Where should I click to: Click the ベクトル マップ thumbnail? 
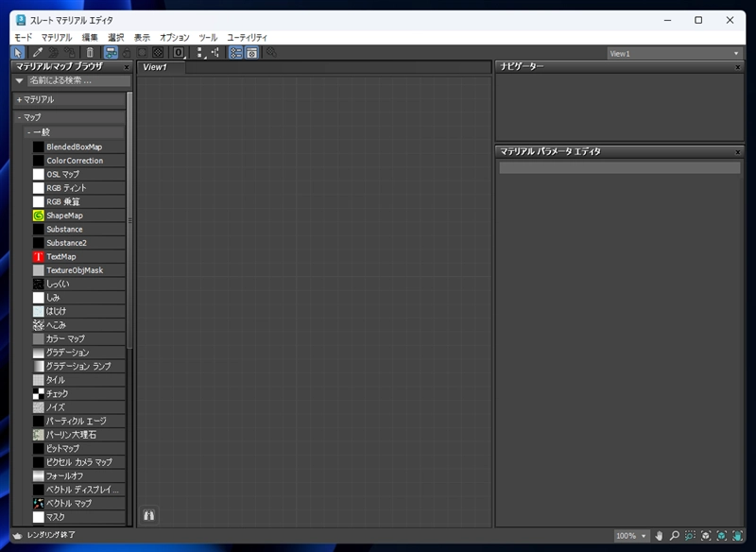tap(39, 503)
